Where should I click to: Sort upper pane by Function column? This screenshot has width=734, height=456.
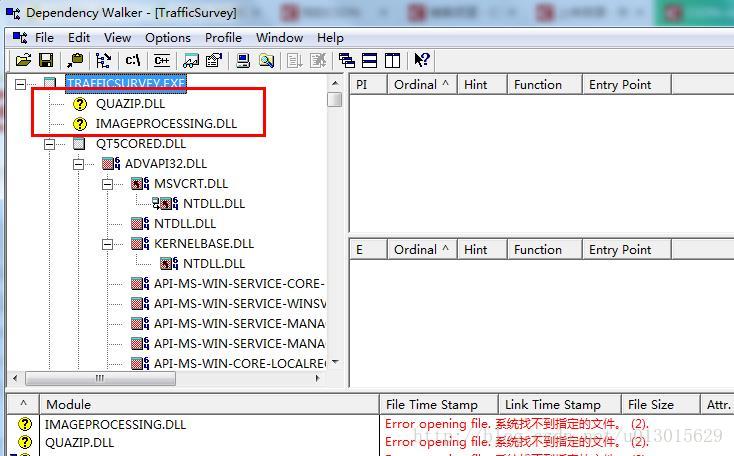545,85
